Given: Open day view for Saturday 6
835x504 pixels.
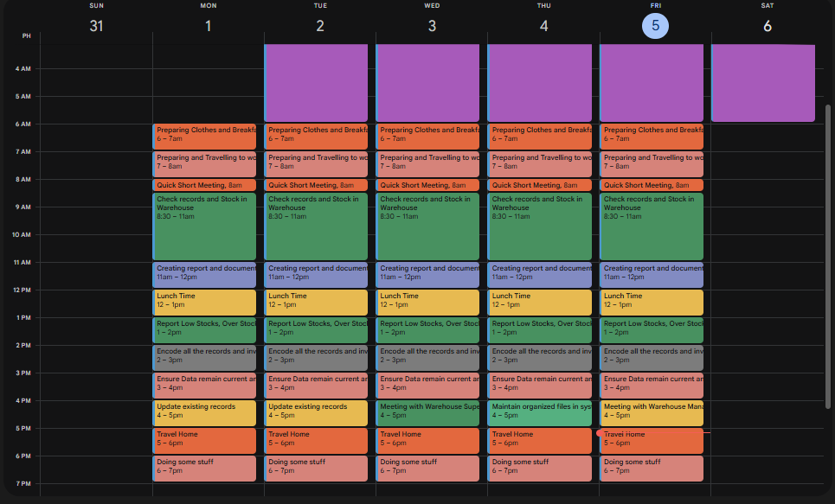Looking at the screenshot, I should click(x=768, y=26).
